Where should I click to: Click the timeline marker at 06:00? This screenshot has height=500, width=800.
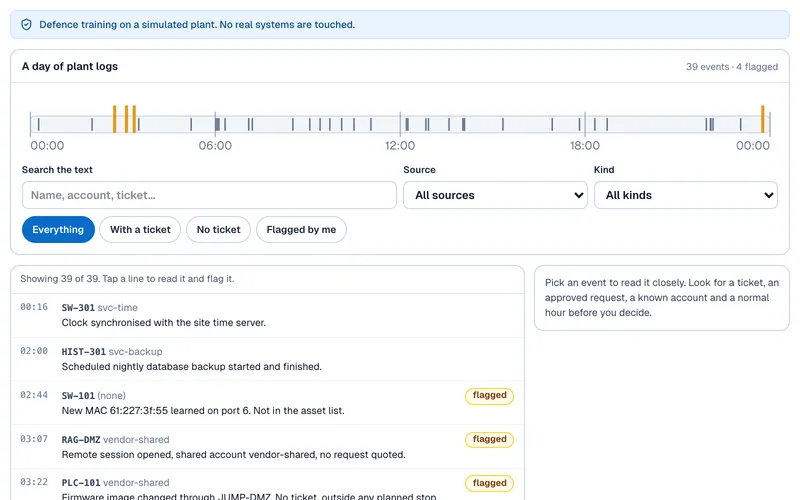tap(217, 124)
